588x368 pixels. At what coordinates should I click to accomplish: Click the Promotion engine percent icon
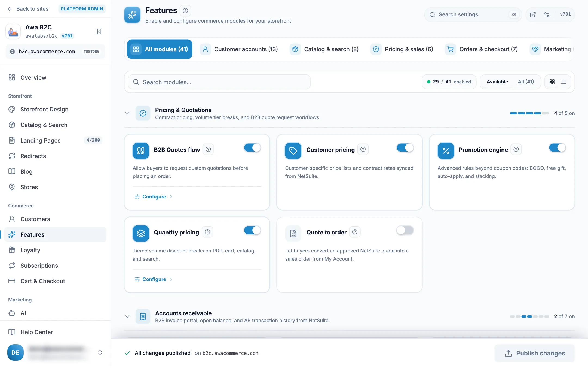point(446,151)
